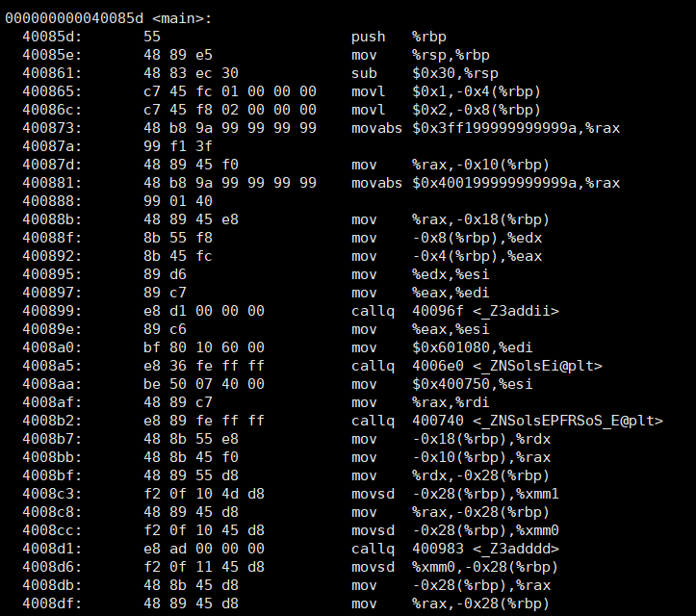Click address 40085d push %rbp line
The width and height of the screenshot is (696, 616).
[234, 37]
